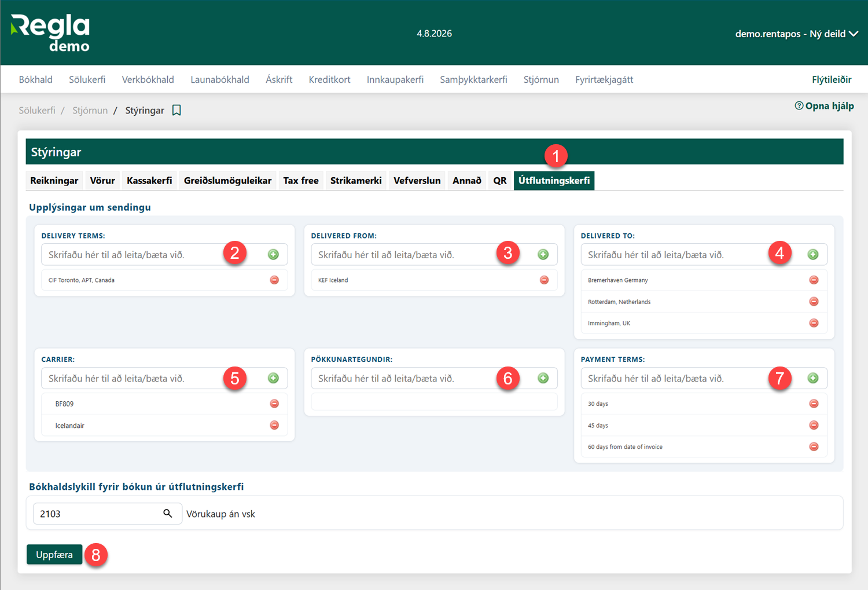Open the Verkbókhald menu
This screenshot has height=590, width=868.
pos(148,80)
